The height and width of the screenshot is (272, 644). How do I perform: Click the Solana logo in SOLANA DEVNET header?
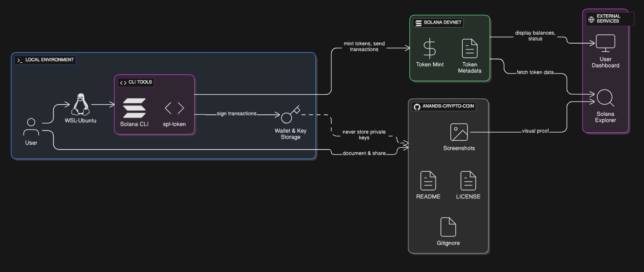[419, 23]
